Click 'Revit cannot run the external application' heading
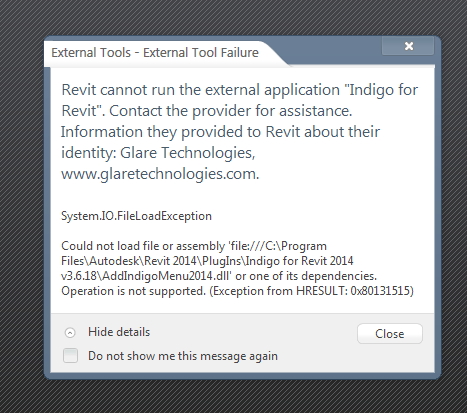The image size is (467, 413). (201, 90)
